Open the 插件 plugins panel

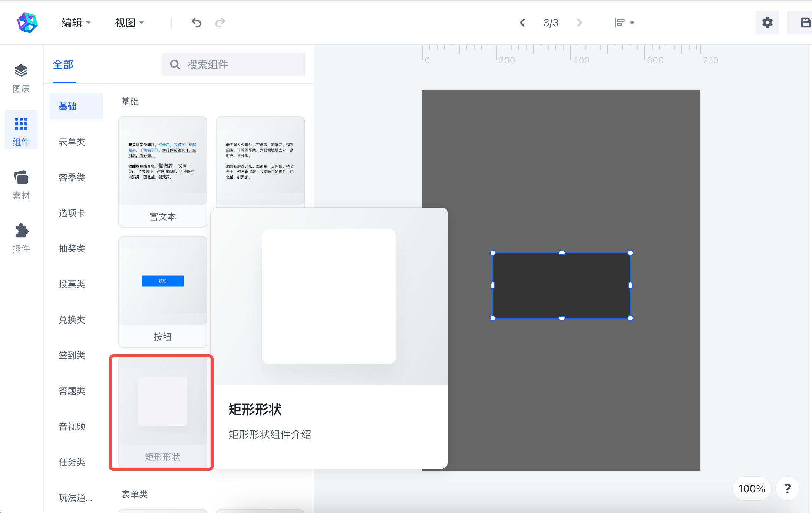click(x=21, y=238)
